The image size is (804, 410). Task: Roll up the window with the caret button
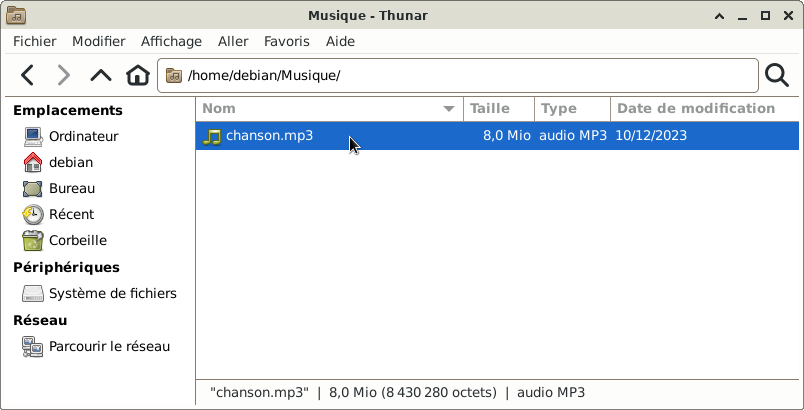[719, 16]
